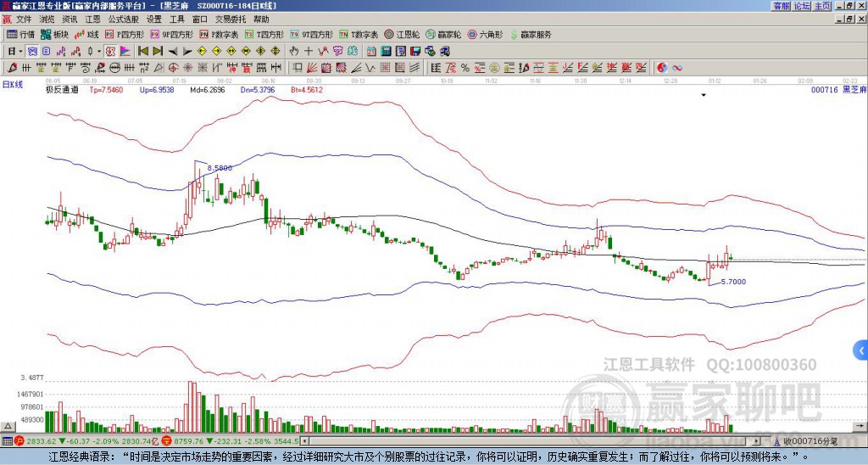The image size is (868, 465).
Task: Select the gold 金 circle tool
Action: tap(494, 68)
